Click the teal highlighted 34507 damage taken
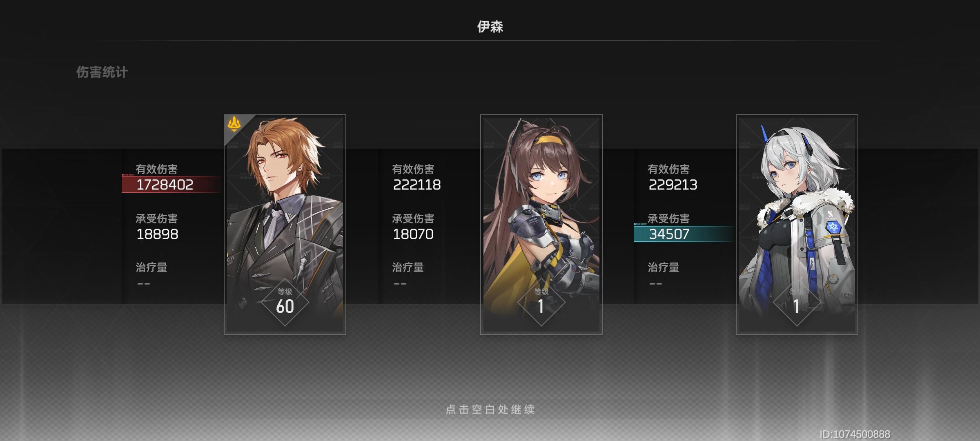This screenshot has height=441, width=980. tap(669, 234)
